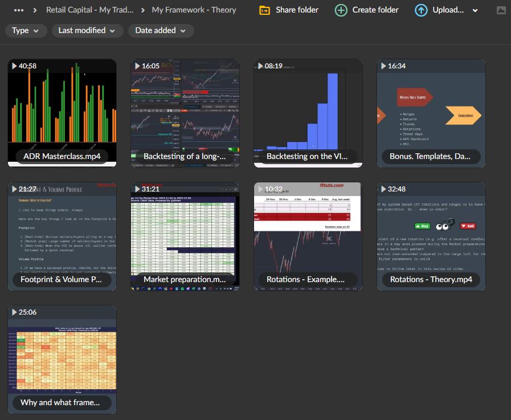Open the breadcrumb ellipsis menu
511x420 pixels.
(19, 10)
